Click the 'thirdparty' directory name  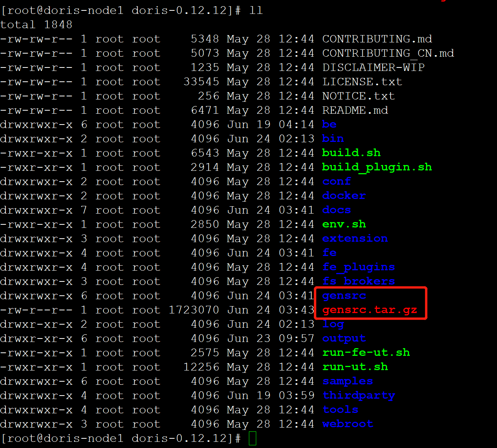pyautogui.click(x=359, y=396)
